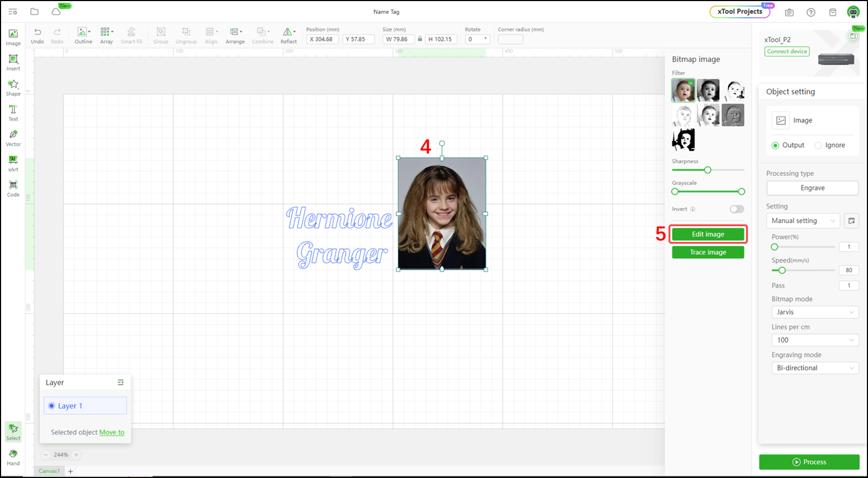Click the Edit image button

pyautogui.click(x=708, y=234)
